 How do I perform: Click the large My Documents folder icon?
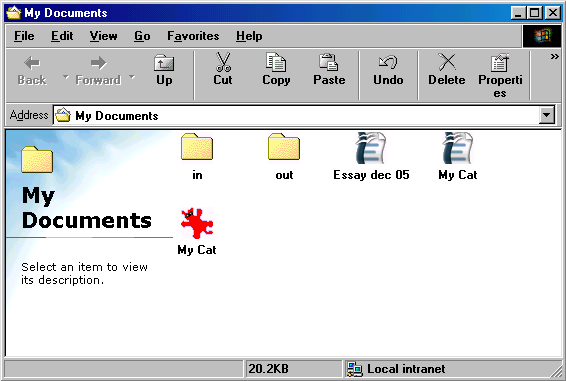point(37,159)
